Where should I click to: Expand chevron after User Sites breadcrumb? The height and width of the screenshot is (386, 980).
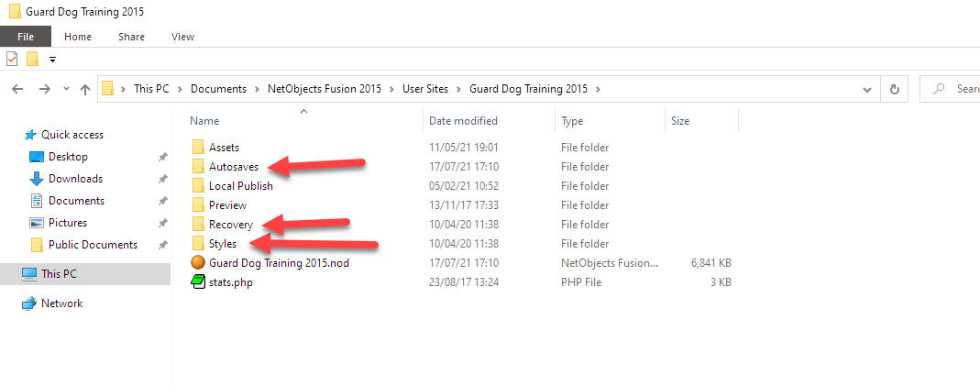coord(459,89)
